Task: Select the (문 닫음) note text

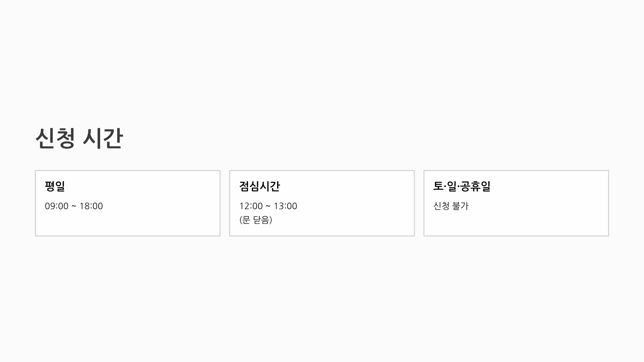Action: coord(256,220)
